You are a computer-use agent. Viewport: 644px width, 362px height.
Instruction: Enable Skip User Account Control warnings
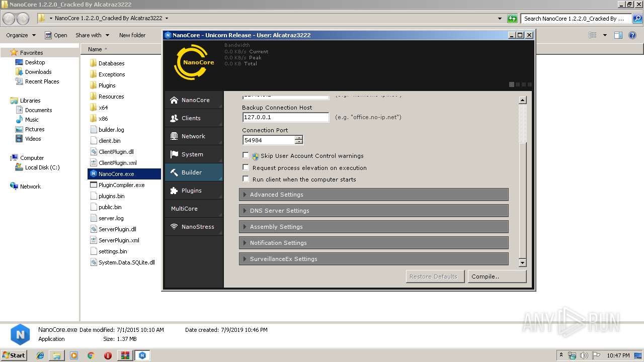click(x=246, y=156)
